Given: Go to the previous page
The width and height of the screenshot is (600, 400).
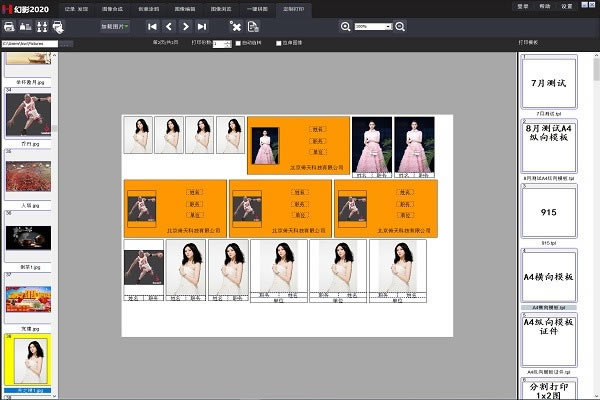Looking at the screenshot, I should click(x=169, y=26).
